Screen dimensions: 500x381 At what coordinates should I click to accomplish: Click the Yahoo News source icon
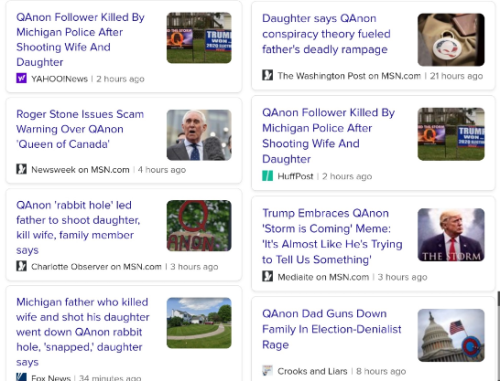pyautogui.click(x=21, y=78)
